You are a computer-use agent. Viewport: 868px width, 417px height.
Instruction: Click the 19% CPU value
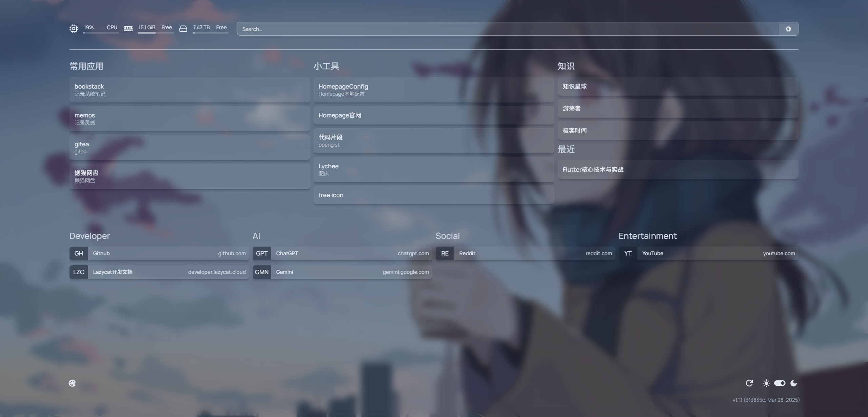click(89, 27)
